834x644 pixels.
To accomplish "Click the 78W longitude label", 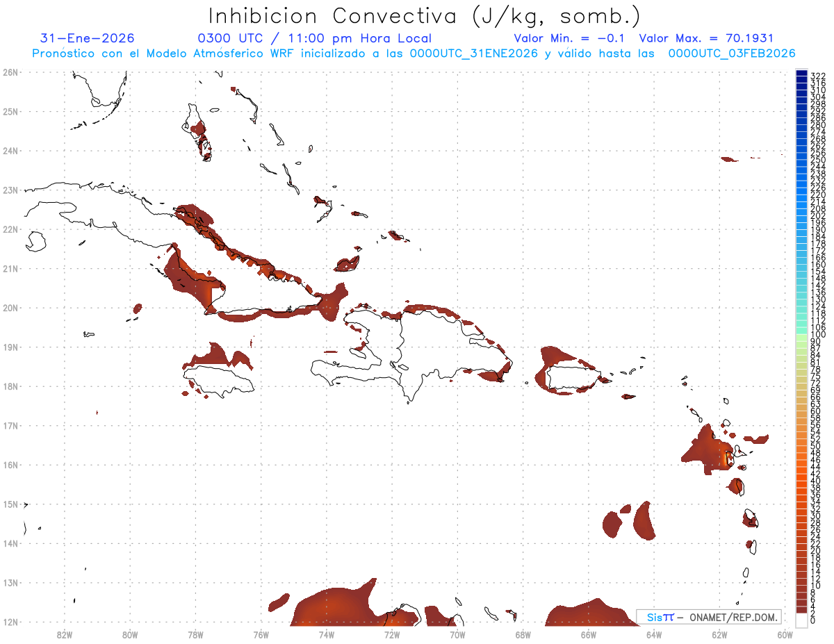I will (x=195, y=634).
